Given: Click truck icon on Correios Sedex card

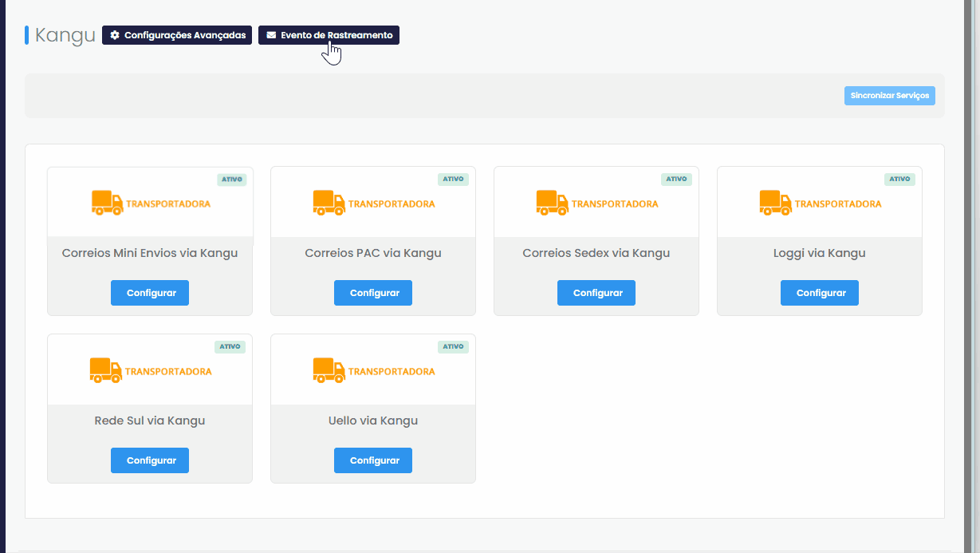Looking at the screenshot, I should pyautogui.click(x=553, y=203).
